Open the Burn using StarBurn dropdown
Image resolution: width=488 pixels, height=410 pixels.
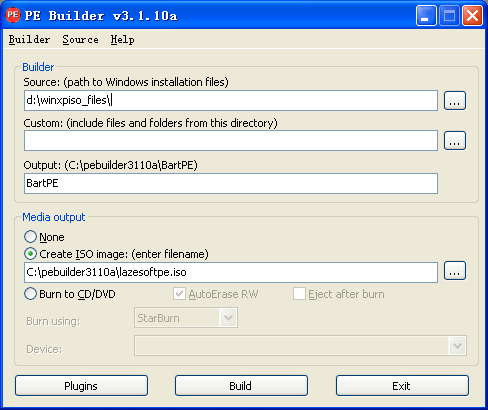(x=186, y=318)
